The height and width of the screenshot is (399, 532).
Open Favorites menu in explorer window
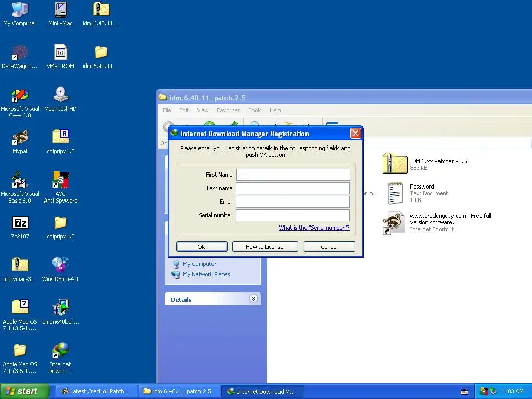coord(229,110)
